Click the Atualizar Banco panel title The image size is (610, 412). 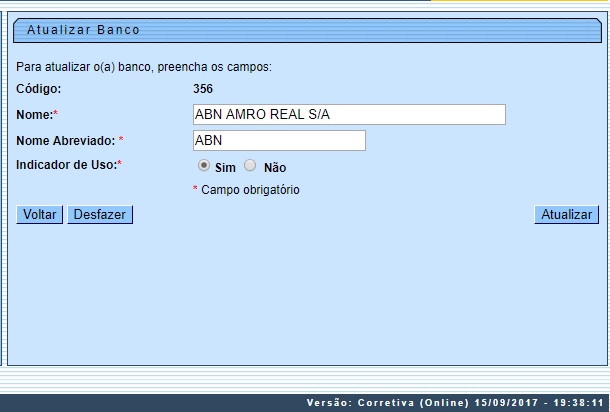pos(83,30)
